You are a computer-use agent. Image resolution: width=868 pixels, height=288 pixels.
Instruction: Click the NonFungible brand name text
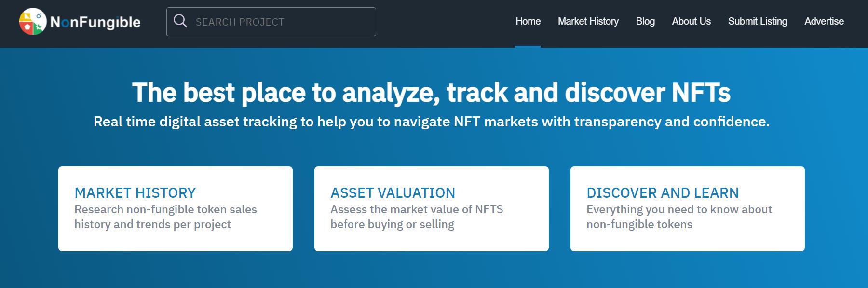[x=95, y=21]
